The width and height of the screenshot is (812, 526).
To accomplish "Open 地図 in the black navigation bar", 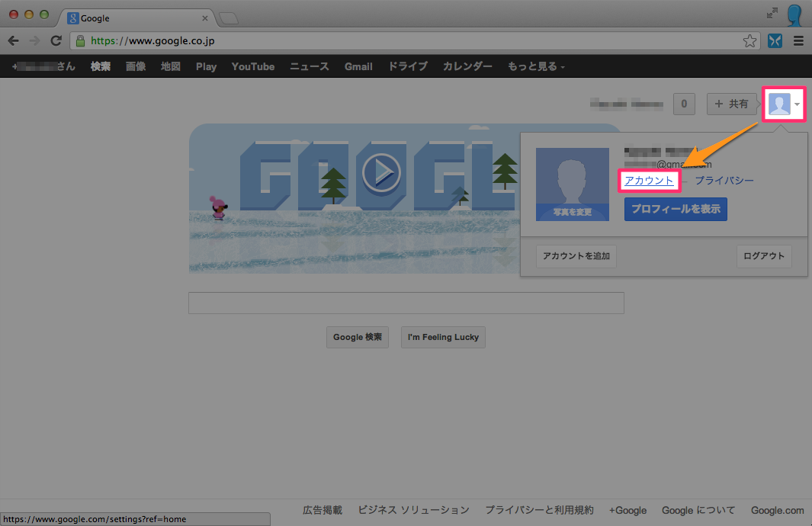I will [170, 66].
